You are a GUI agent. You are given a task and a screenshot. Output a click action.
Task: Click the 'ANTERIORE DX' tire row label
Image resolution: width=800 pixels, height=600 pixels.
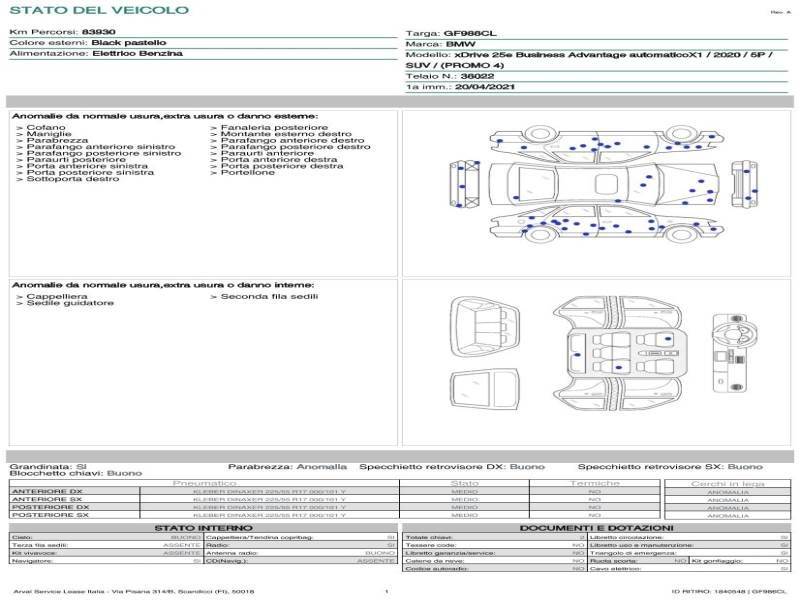47,491
